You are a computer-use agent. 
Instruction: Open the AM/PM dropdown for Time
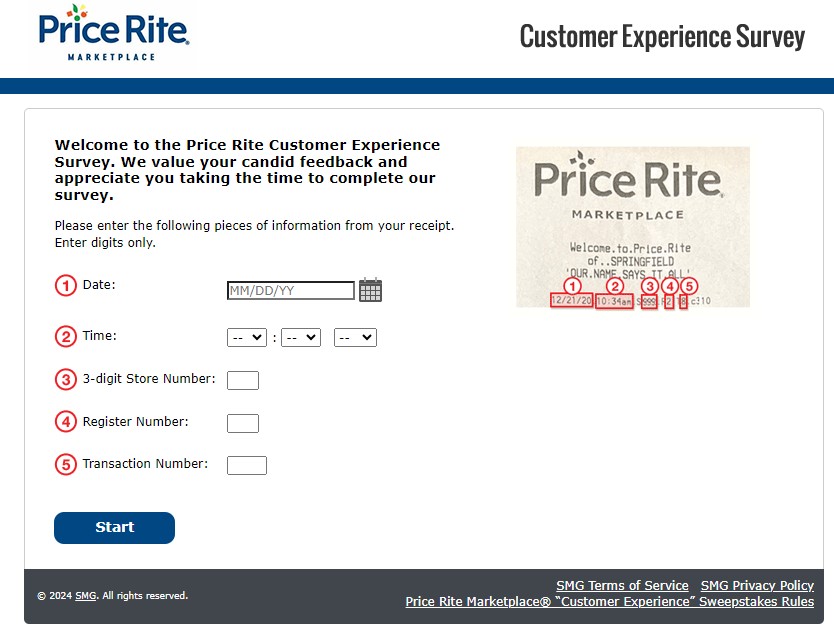click(x=355, y=337)
